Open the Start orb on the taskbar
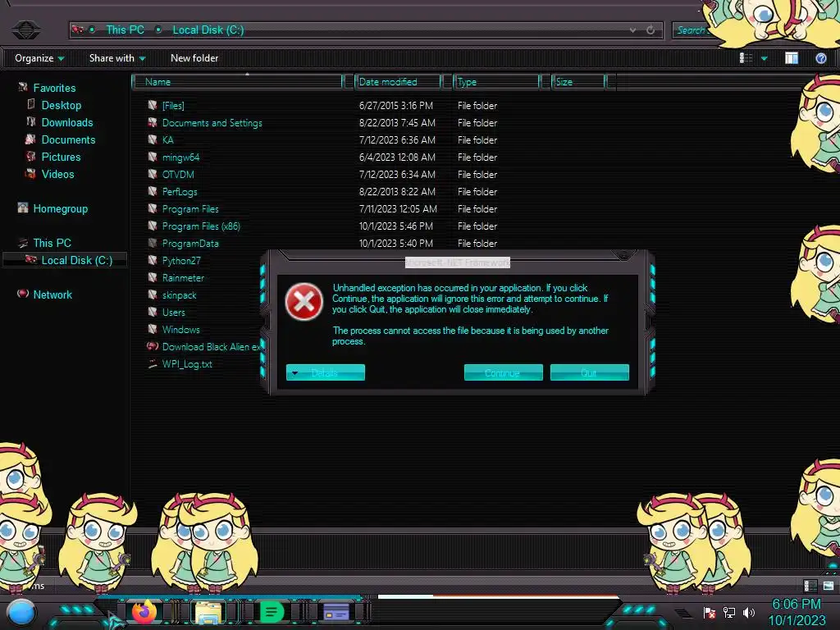 point(21,612)
